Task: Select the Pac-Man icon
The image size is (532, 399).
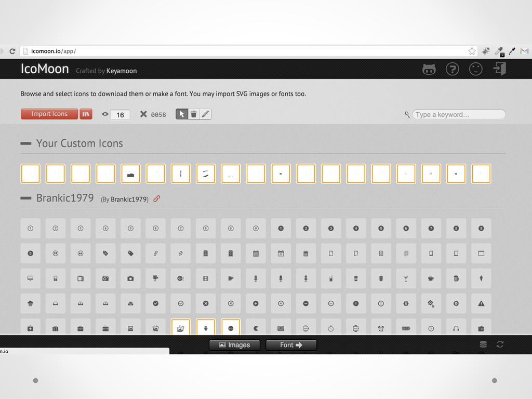Action: pyautogui.click(x=256, y=328)
